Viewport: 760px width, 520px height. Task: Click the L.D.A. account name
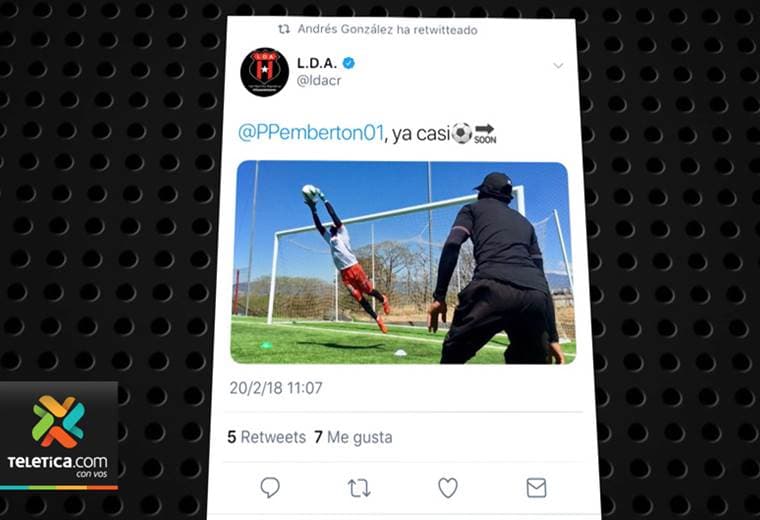[317, 63]
